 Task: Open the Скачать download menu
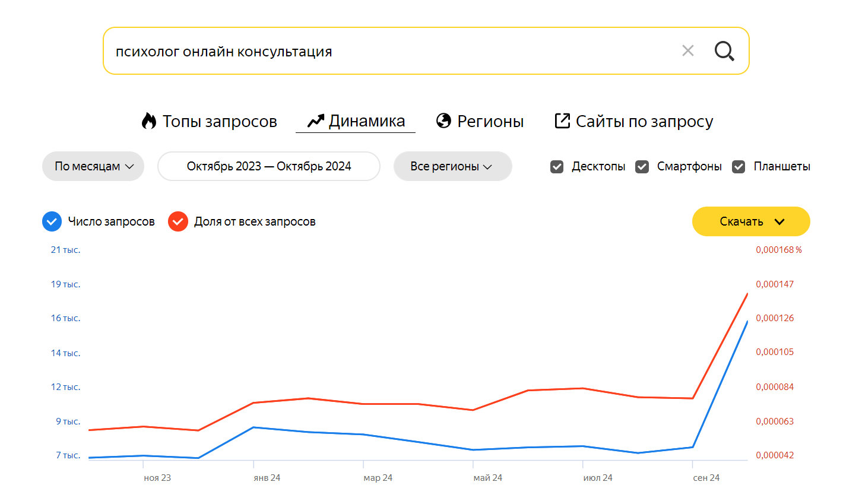(x=751, y=221)
